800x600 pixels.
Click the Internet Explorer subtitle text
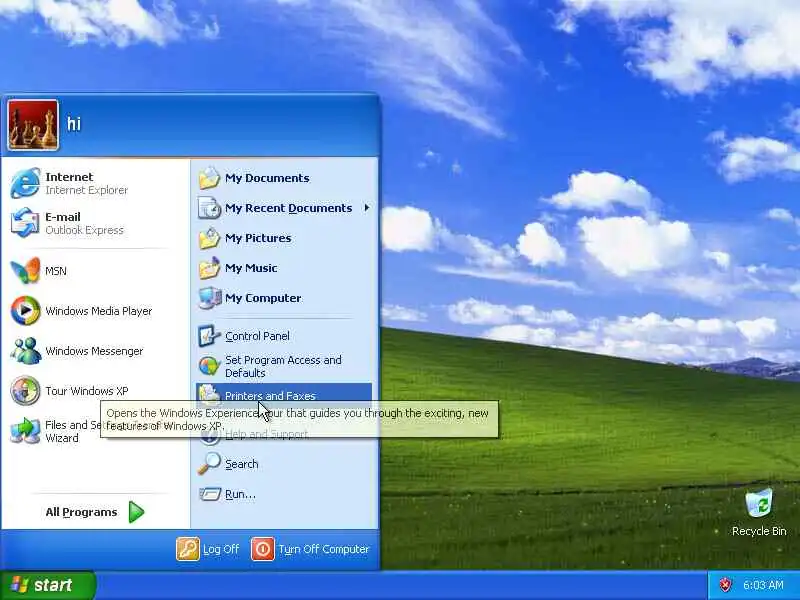pyautogui.click(x=87, y=190)
